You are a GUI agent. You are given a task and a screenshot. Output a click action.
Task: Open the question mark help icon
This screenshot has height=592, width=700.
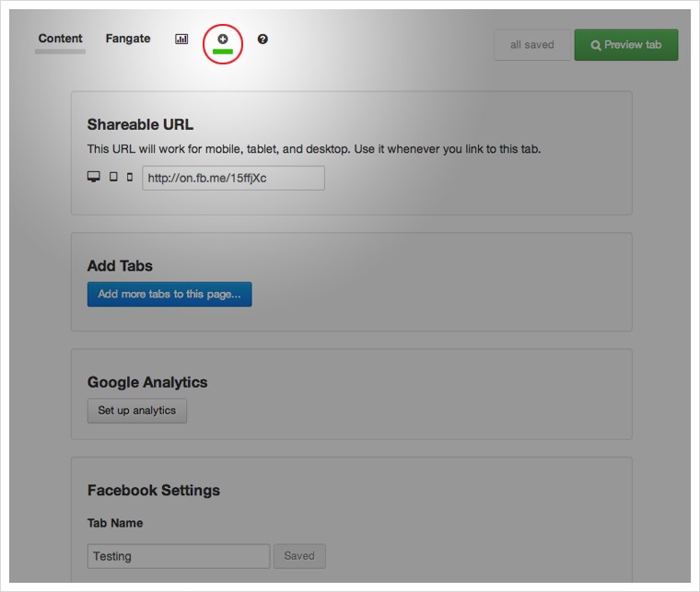pos(262,40)
